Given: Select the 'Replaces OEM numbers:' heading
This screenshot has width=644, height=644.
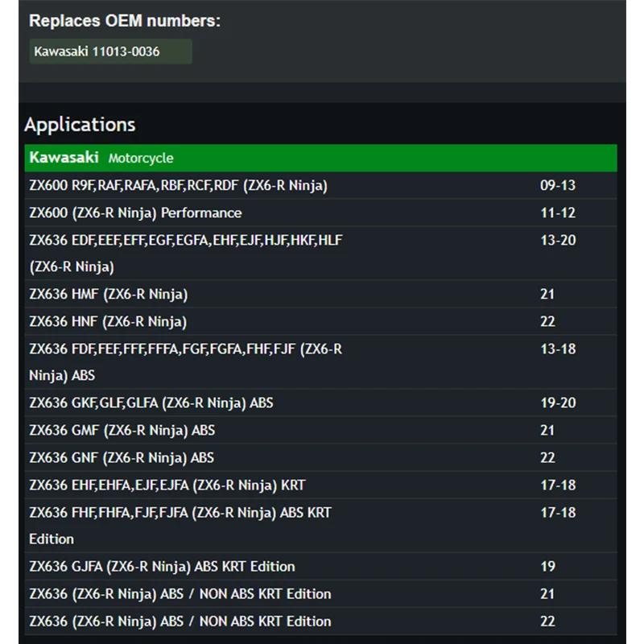Looking at the screenshot, I should pos(125,21).
